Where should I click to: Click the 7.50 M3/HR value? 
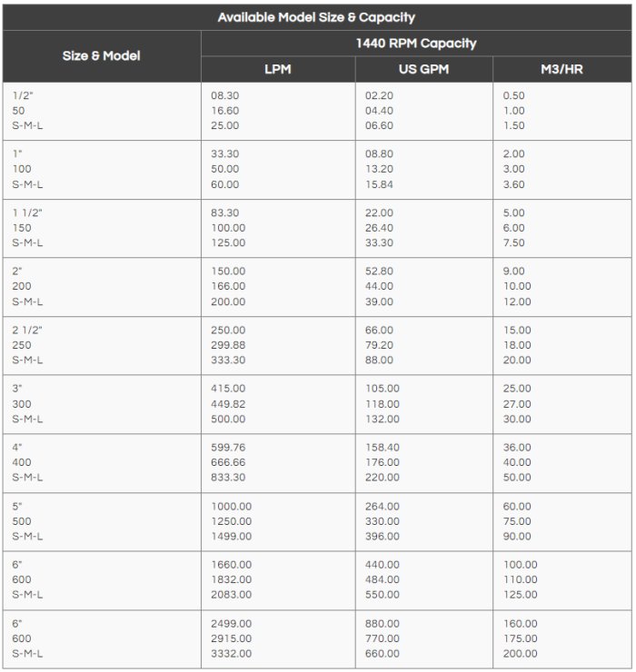(x=514, y=242)
